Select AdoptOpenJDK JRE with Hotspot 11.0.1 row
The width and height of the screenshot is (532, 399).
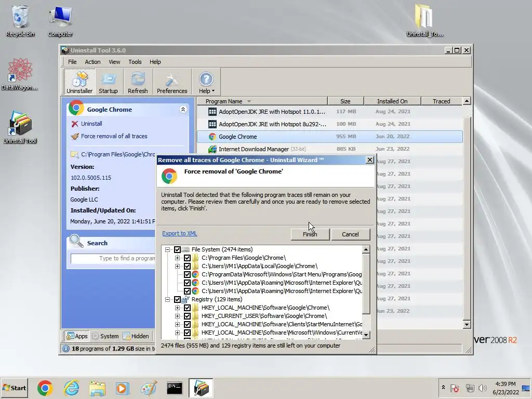[x=329, y=112]
